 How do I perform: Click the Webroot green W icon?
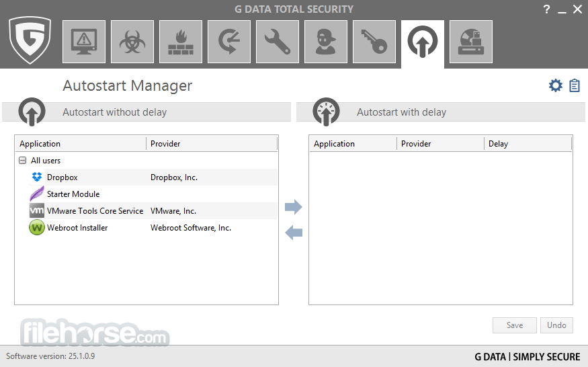click(37, 227)
